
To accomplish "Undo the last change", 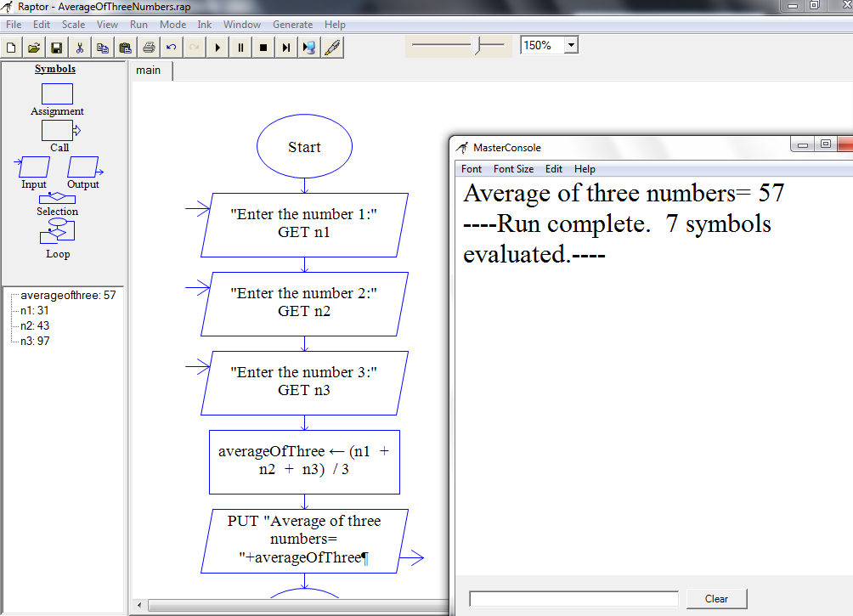I will point(171,47).
